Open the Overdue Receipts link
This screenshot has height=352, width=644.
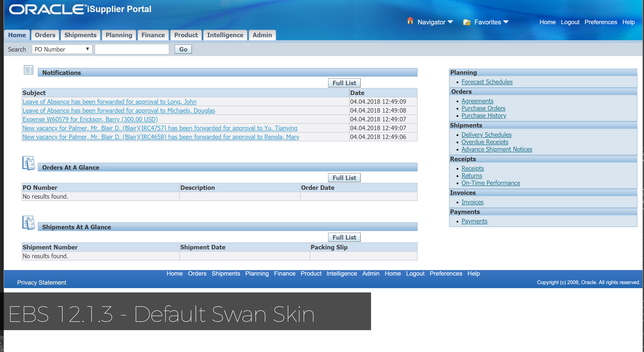tap(485, 142)
